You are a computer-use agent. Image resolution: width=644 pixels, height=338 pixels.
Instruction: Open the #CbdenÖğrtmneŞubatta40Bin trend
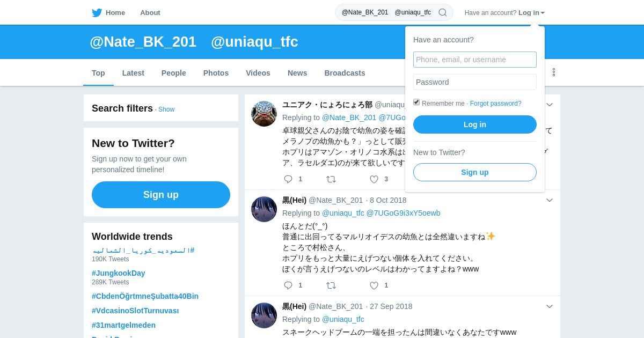pos(145,296)
